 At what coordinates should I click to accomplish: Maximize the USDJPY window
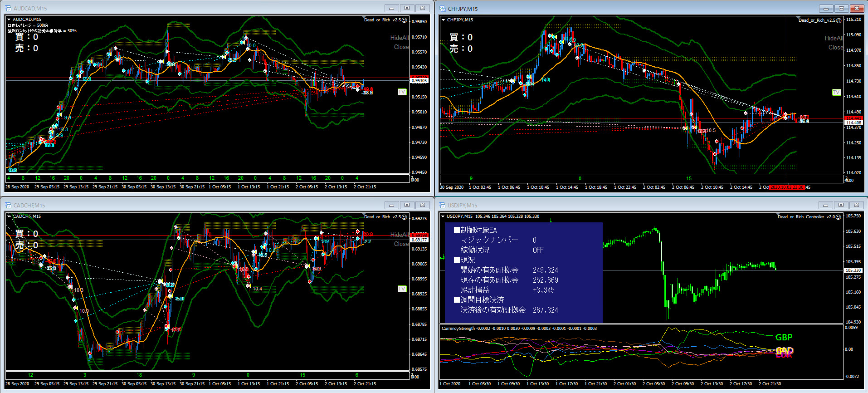[x=841, y=205]
